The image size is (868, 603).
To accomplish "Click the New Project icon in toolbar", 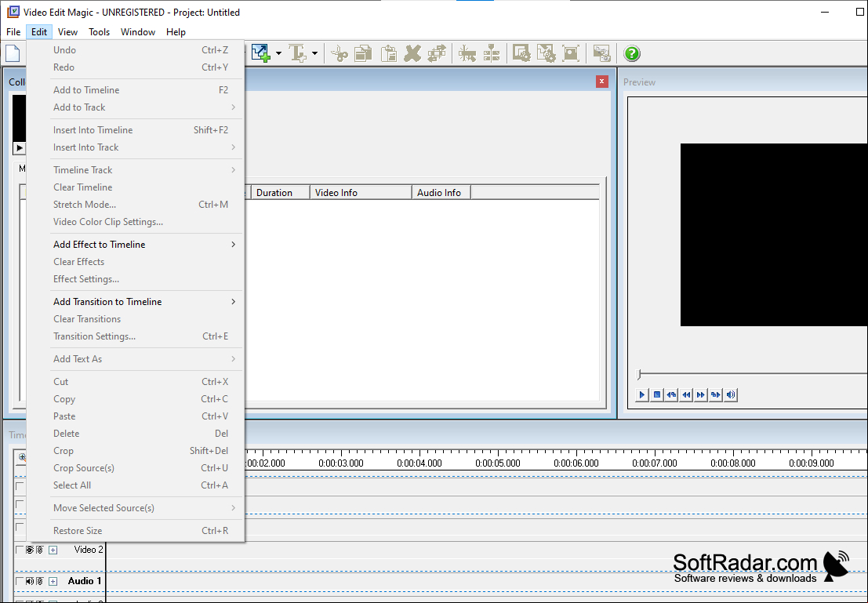I will (x=13, y=53).
